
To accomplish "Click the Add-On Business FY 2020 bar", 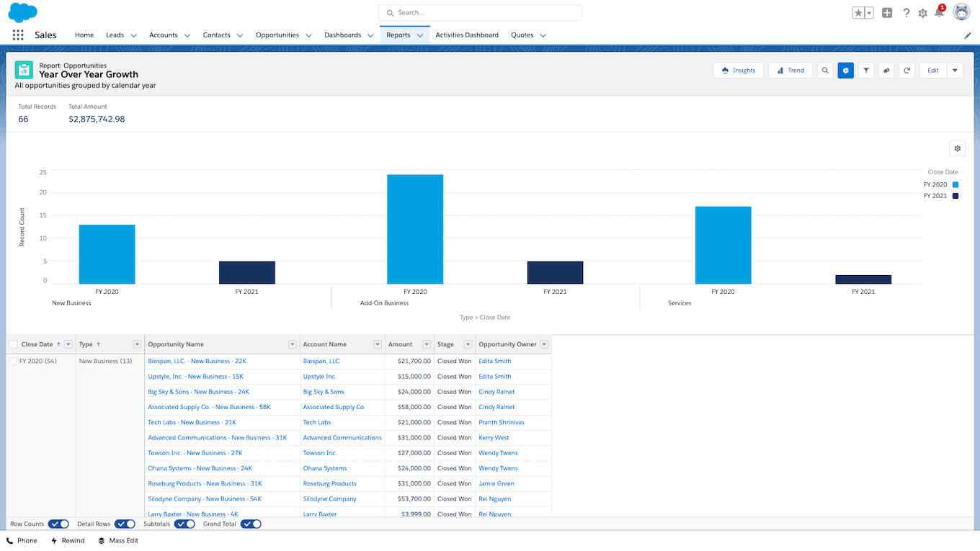I will 415,229.
